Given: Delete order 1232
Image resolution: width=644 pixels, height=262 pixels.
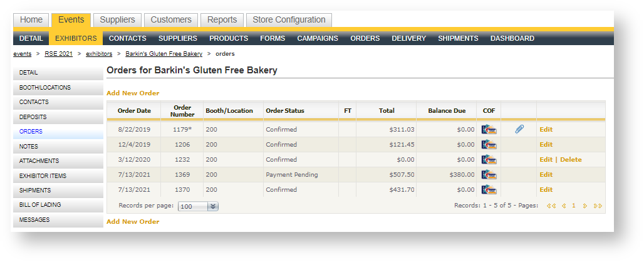Looking at the screenshot, I should click(x=570, y=160).
